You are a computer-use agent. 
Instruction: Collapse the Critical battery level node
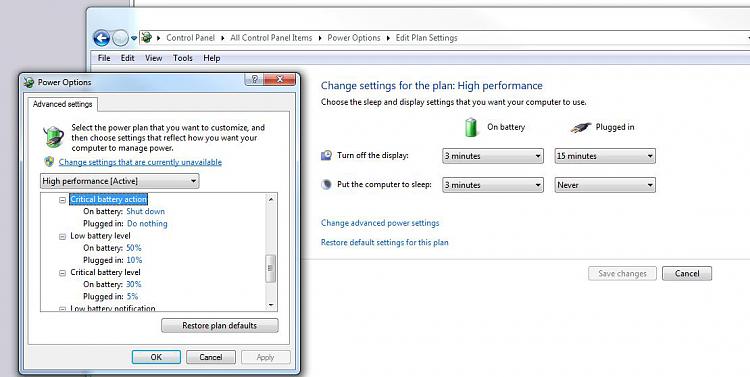pyautogui.click(x=62, y=273)
